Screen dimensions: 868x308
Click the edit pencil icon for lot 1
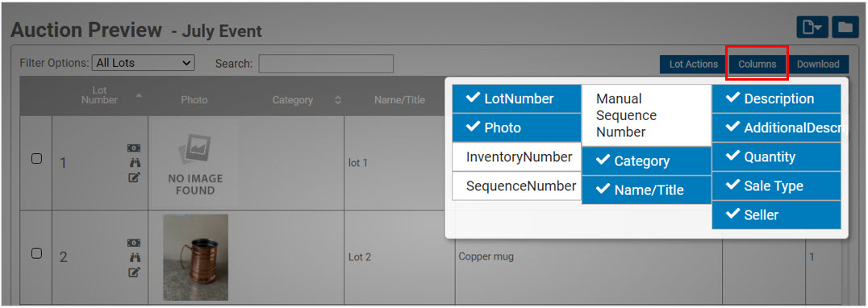(x=134, y=177)
